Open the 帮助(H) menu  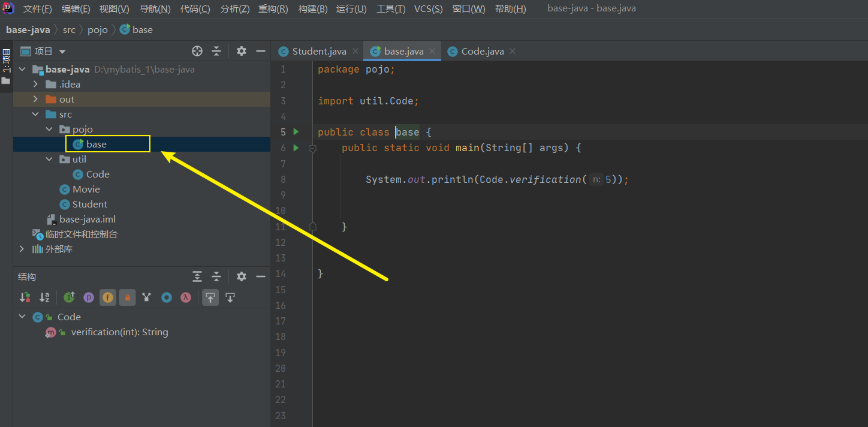pyautogui.click(x=511, y=9)
